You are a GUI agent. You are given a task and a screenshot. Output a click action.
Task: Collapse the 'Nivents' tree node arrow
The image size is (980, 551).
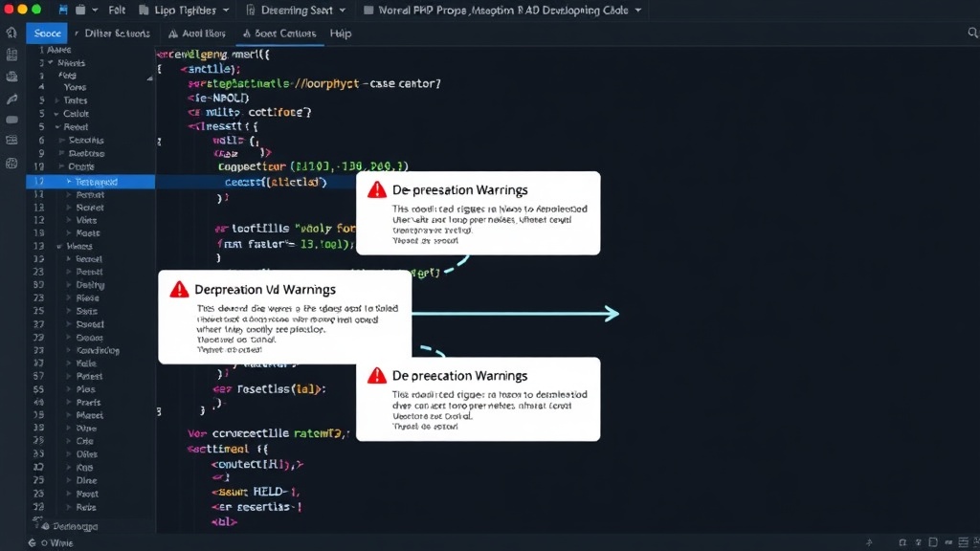(x=51, y=62)
